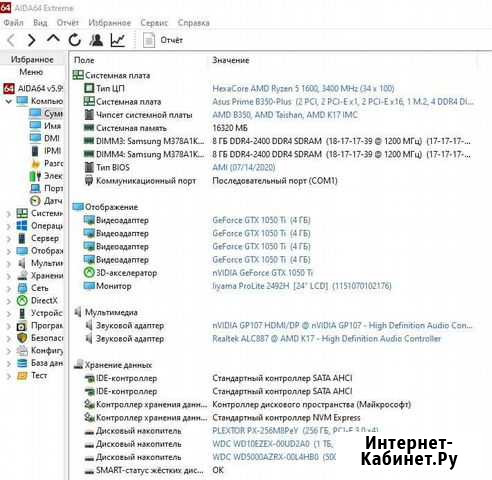
Task: Click the База данных icon in tree
Action: (22, 363)
